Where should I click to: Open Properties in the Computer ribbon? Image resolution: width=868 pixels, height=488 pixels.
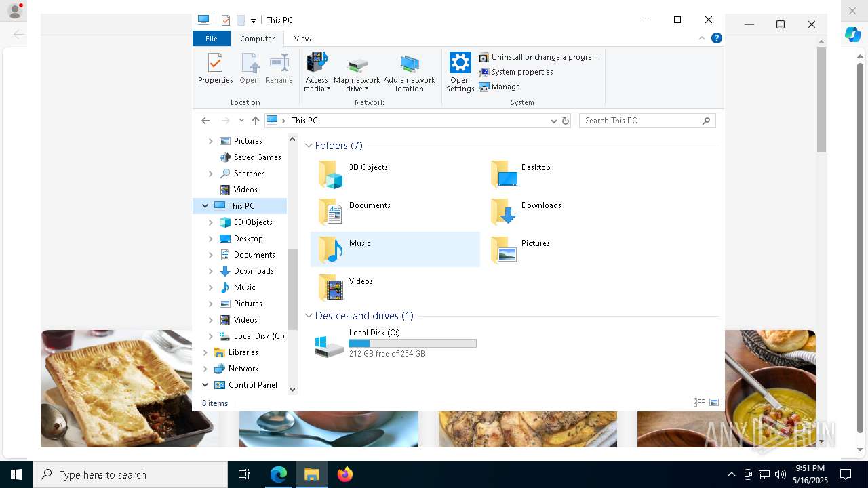[215, 68]
